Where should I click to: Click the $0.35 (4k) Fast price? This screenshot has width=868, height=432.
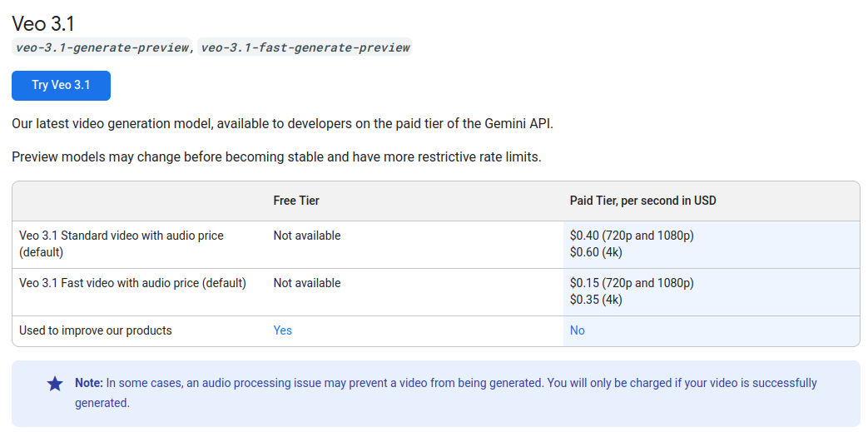point(596,300)
